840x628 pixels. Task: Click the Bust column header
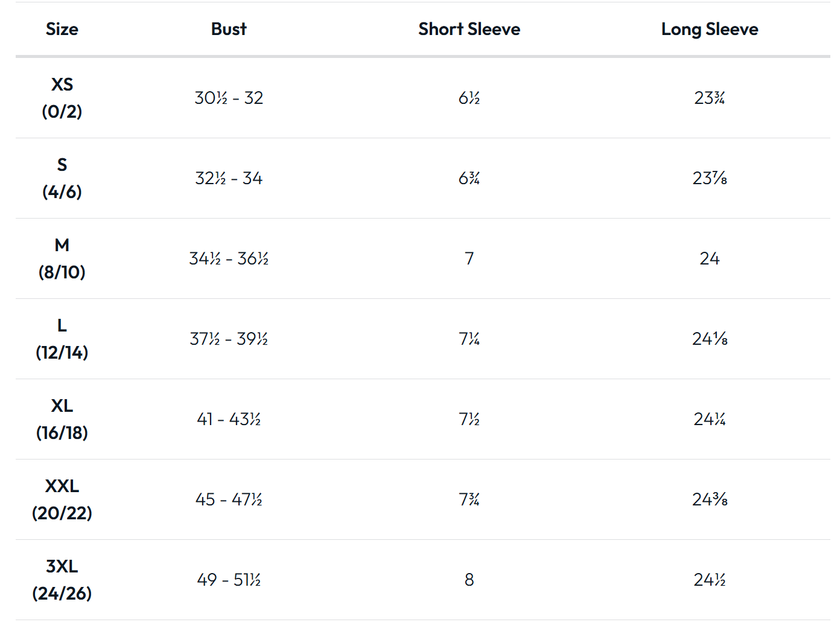coord(229,29)
